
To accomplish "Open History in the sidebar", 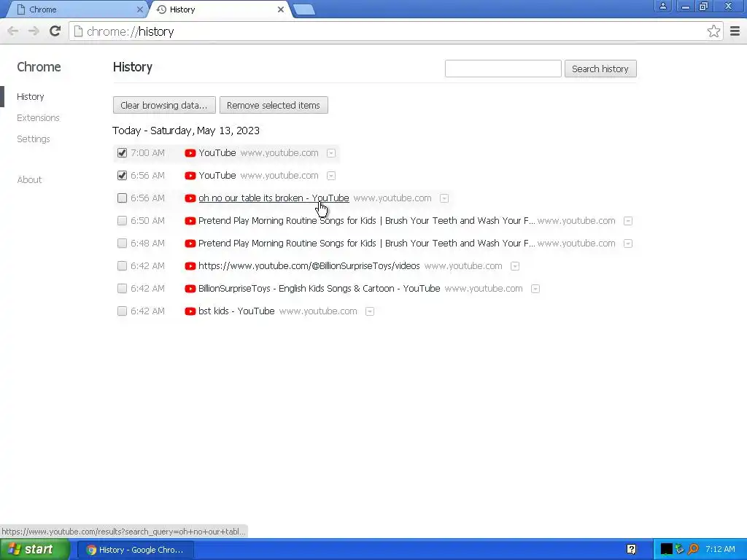I will tap(31, 97).
